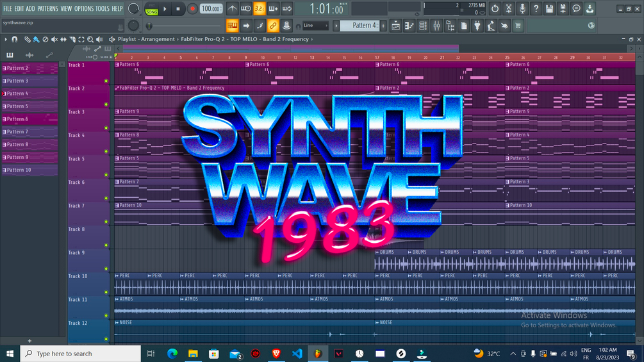This screenshot has height=362, width=644.
Task: Mute Track 10 with its green light
Action: pyautogui.click(x=106, y=292)
